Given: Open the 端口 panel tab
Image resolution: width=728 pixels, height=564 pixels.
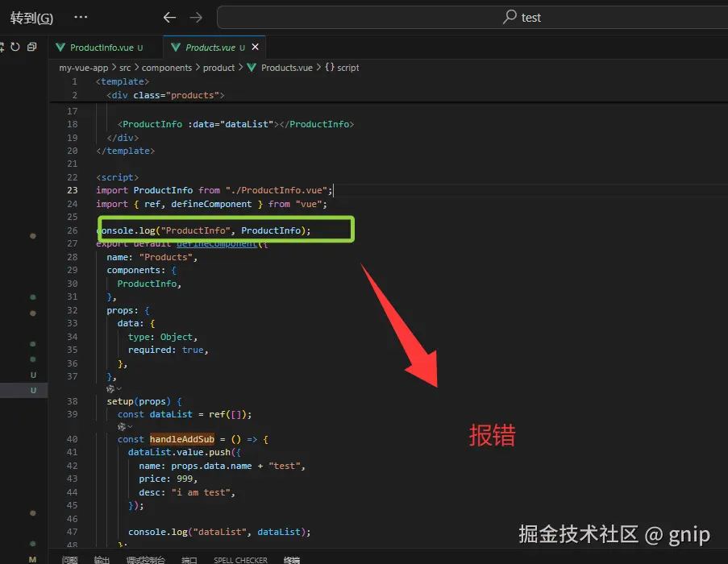Looking at the screenshot, I should tap(189, 560).
